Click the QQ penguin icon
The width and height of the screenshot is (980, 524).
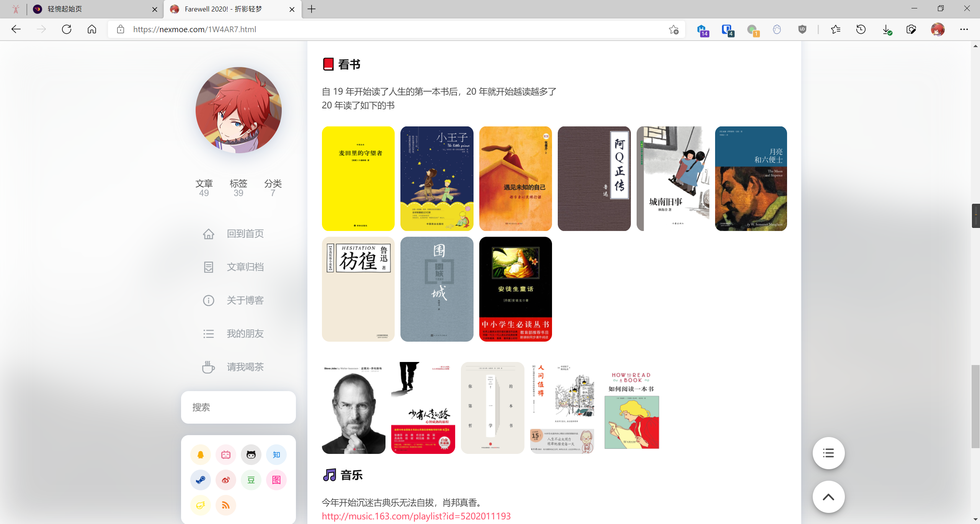point(201,455)
